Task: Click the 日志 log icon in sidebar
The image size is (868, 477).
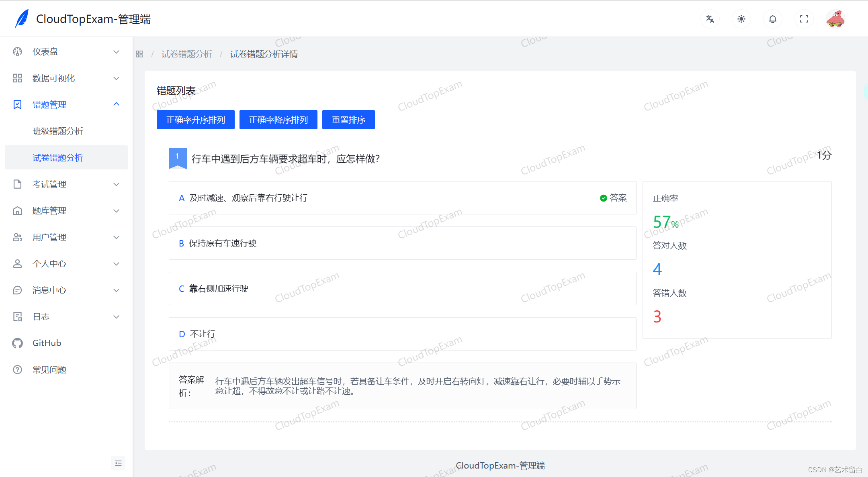Action: 17,316
